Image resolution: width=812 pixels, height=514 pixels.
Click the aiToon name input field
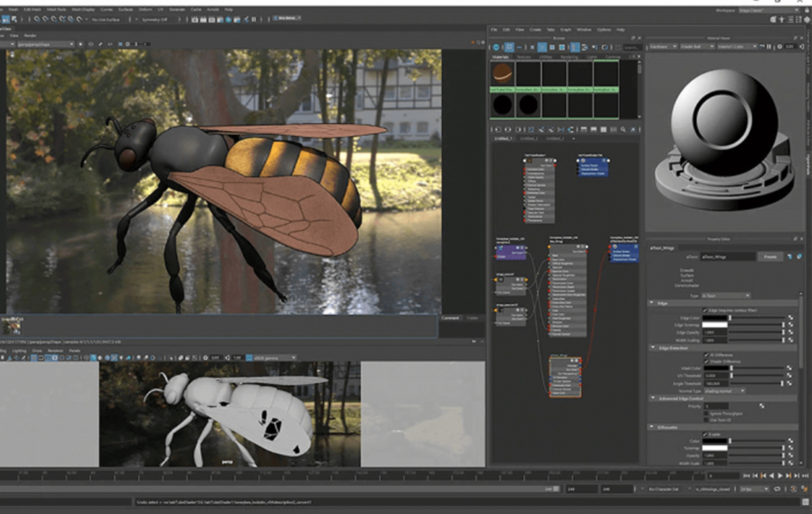click(726, 256)
